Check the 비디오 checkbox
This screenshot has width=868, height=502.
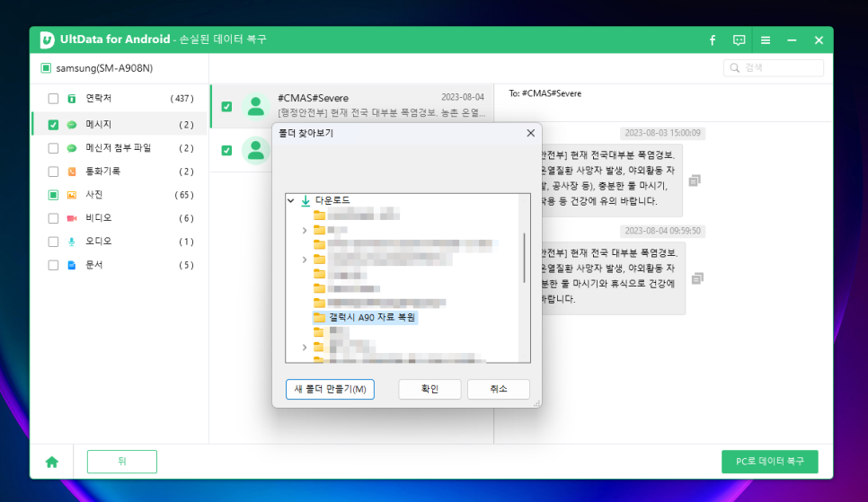[53, 218]
